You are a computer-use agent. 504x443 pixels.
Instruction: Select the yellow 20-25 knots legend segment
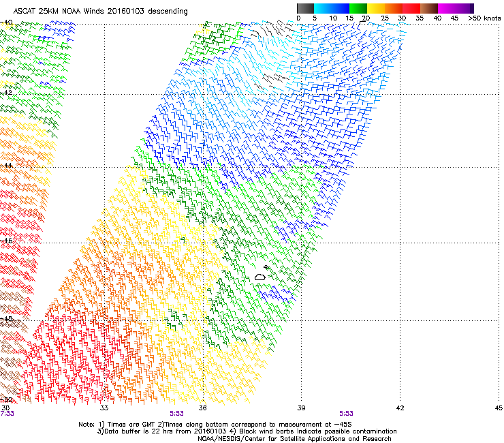(x=376, y=8)
